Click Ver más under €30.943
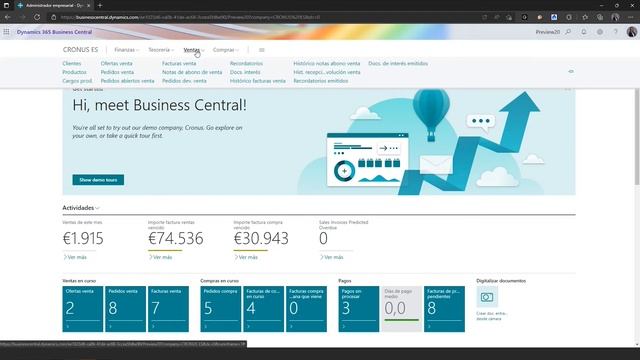The height and width of the screenshot is (360, 640). click(x=246, y=257)
